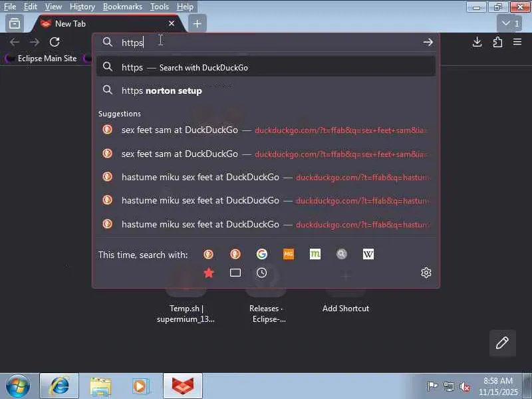The image size is (532, 399).
Task: Search this time with Google
Action: click(261, 254)
